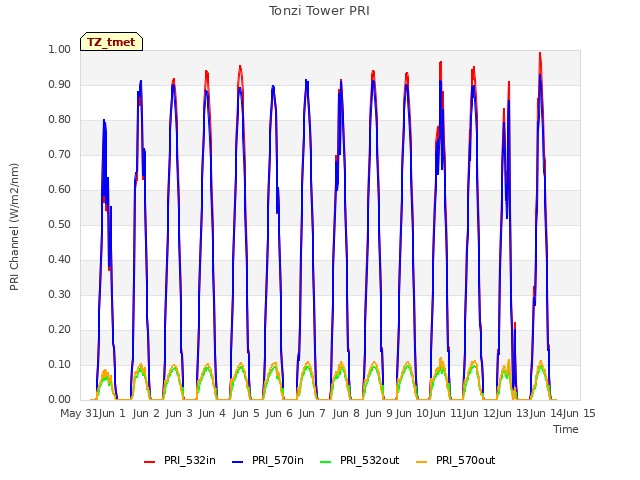Click the y-axis label PRI Channel (W/m2/nm)

[14, 227]
